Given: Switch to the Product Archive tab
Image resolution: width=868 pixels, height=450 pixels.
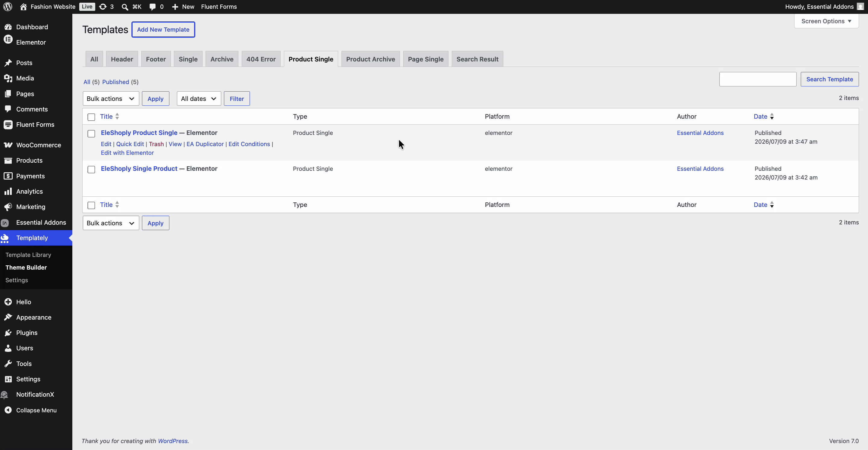Looking at the screenshot, I should tap(371, 59).
